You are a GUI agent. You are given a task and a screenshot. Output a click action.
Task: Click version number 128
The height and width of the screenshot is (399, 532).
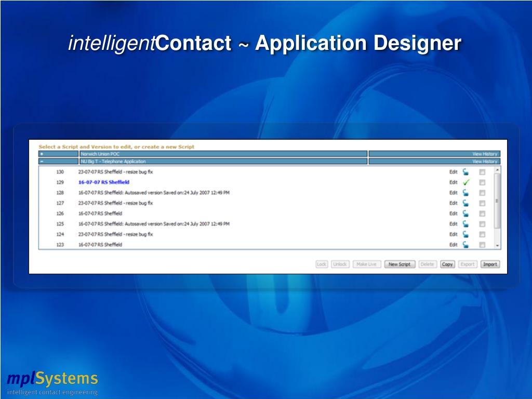pos(60,193)
